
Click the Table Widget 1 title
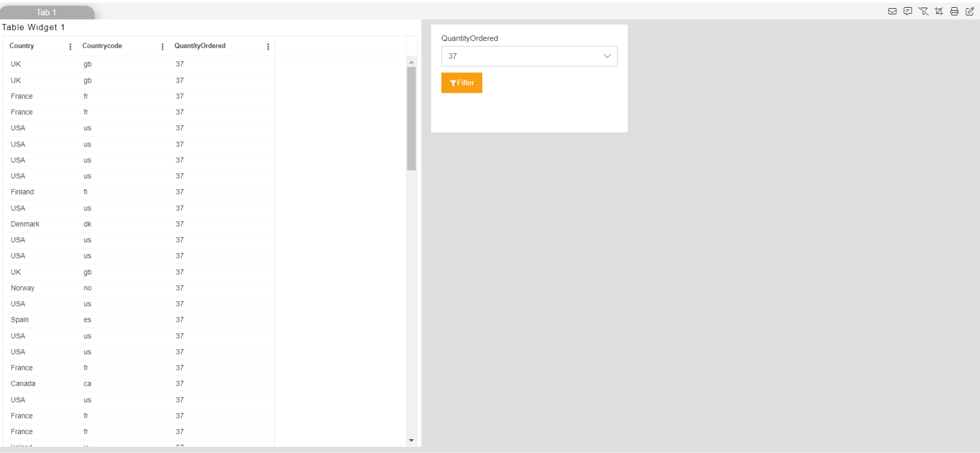click(33, 27)
